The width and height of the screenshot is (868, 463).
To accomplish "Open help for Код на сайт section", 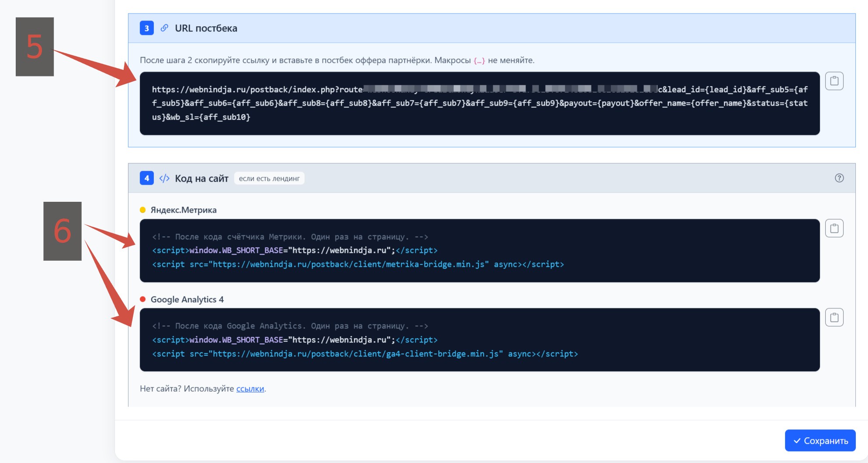I will click(839, 178).
